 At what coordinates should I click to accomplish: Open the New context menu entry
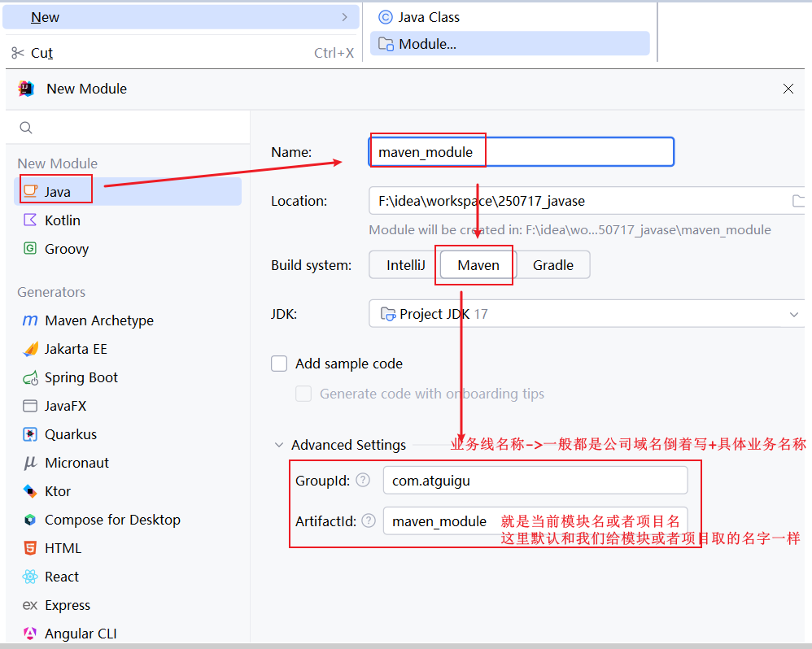click(181, 17)
